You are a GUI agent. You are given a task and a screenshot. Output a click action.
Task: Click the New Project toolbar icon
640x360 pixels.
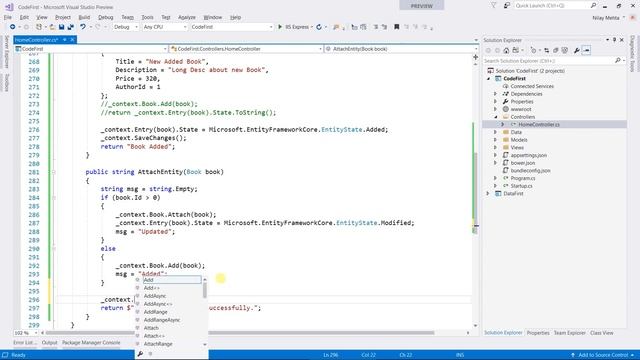click(x=39, y=27)
